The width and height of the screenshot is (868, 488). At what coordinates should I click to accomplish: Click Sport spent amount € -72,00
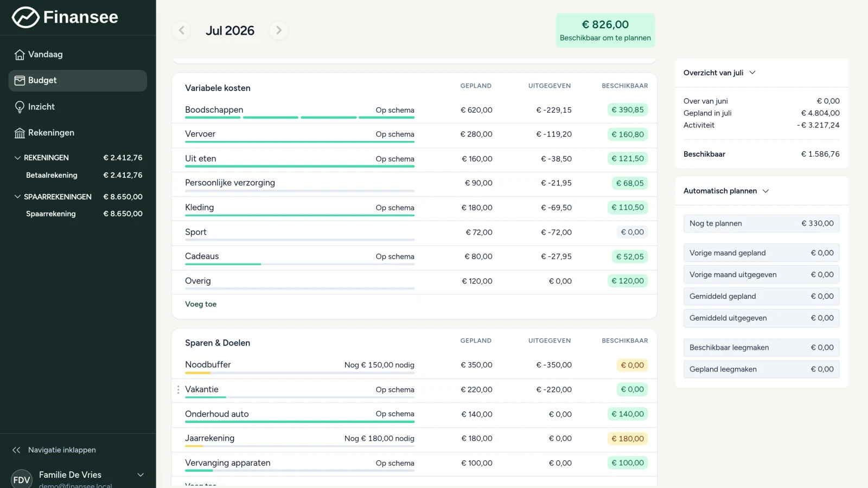[556, 233]
